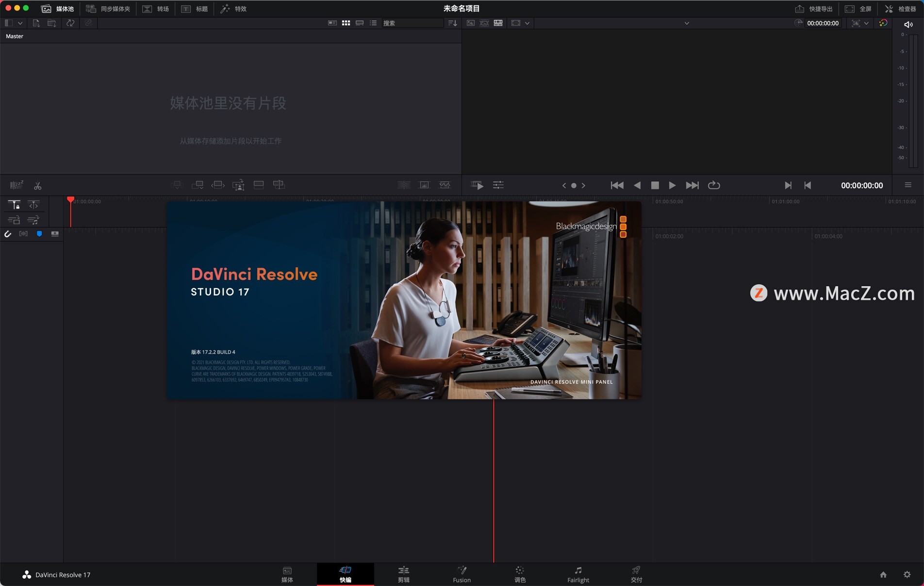Click the place on top icon
Viewport: 924px width, 586px height.
coord(259,185)
